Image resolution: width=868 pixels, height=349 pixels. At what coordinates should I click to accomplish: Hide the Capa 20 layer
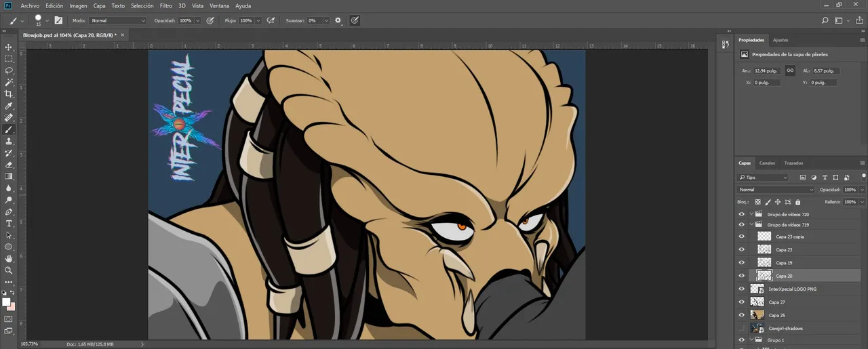coord(741,276)
